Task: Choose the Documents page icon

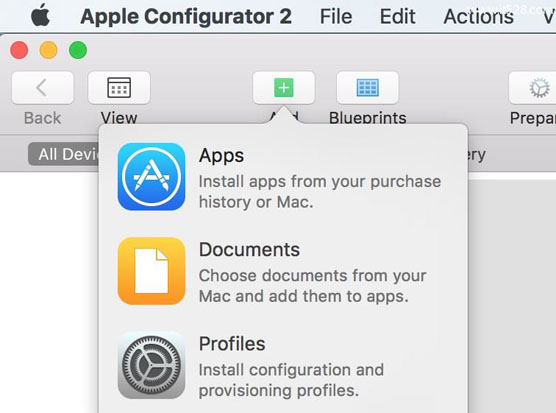Action: [151, 271]
